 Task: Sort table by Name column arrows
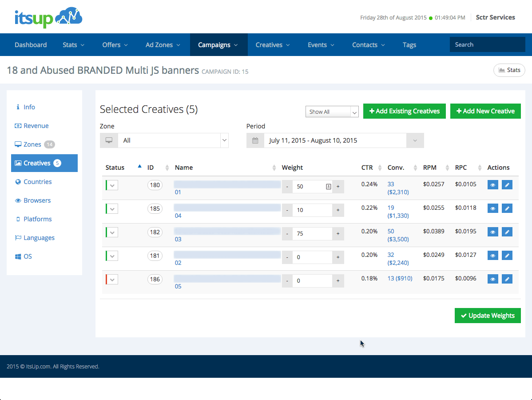pyautogui.click(x=274, y=168)
